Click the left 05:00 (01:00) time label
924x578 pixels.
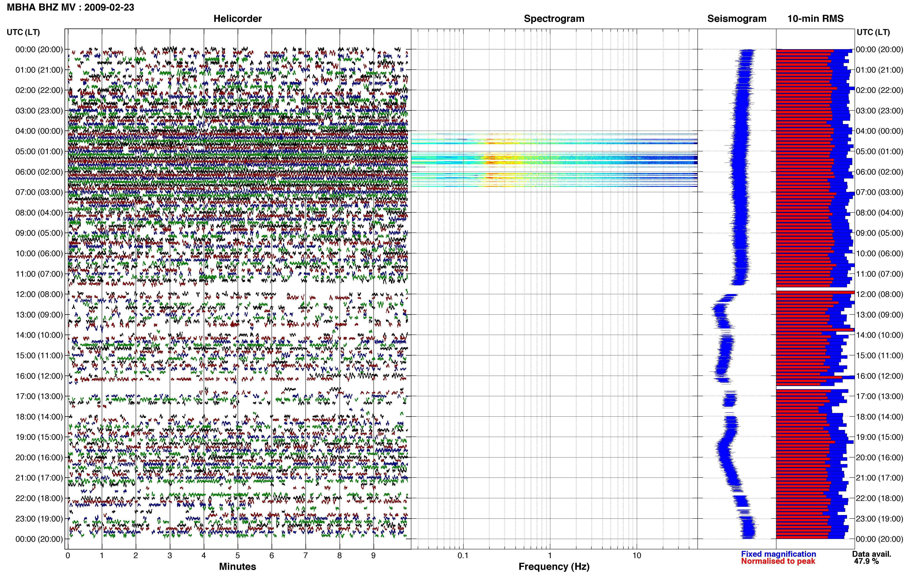coord(39,151)
